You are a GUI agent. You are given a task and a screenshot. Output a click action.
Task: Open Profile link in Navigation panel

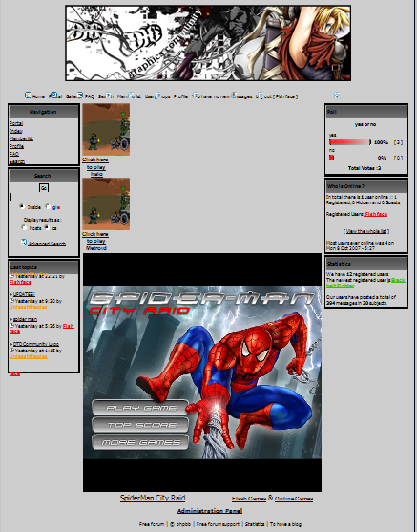16,146
